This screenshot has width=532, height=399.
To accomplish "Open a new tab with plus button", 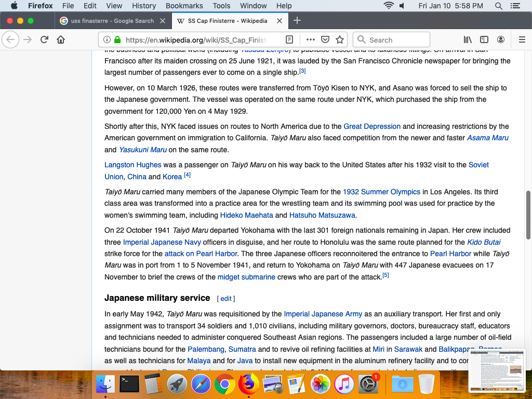I will click(297, 21).
